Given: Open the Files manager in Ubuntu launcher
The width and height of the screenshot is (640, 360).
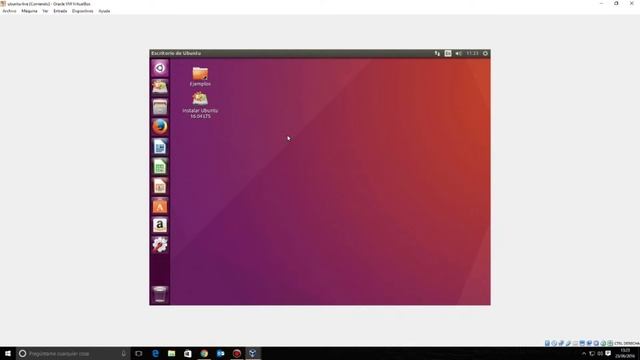Looking at the screenshot, I should coord(160,107).
